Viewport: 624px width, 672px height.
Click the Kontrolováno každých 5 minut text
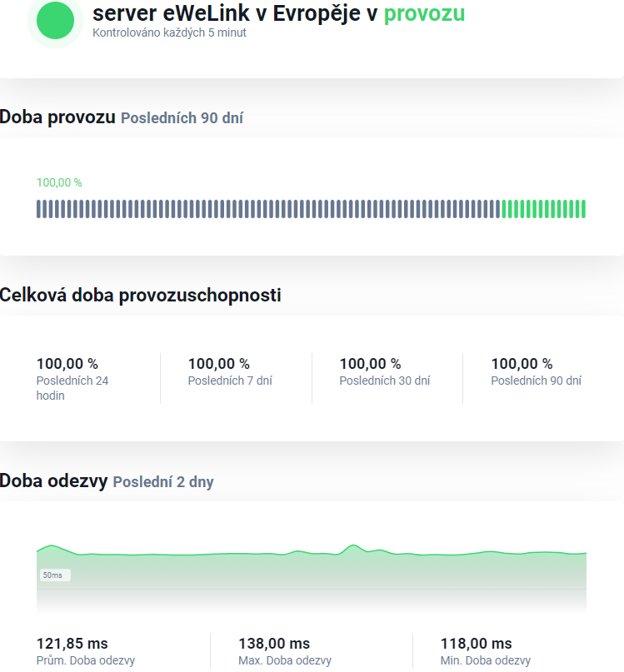click(x=169, y=32)
